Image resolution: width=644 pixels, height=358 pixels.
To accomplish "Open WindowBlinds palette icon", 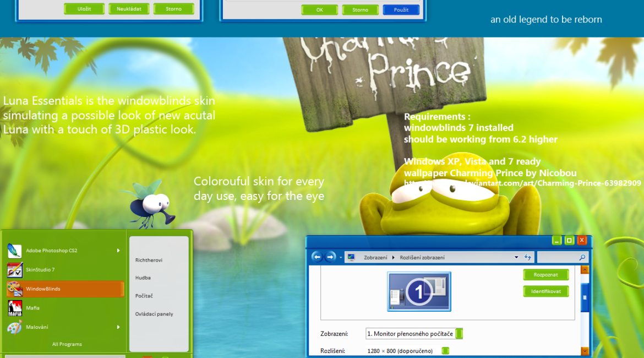I will [14, 289].
